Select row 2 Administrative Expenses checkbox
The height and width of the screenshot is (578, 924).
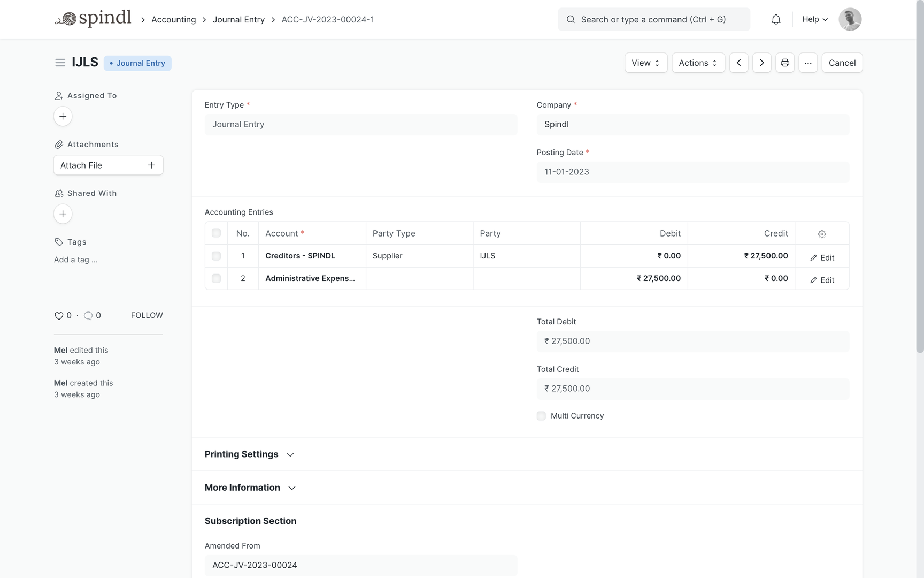[216, 279]
